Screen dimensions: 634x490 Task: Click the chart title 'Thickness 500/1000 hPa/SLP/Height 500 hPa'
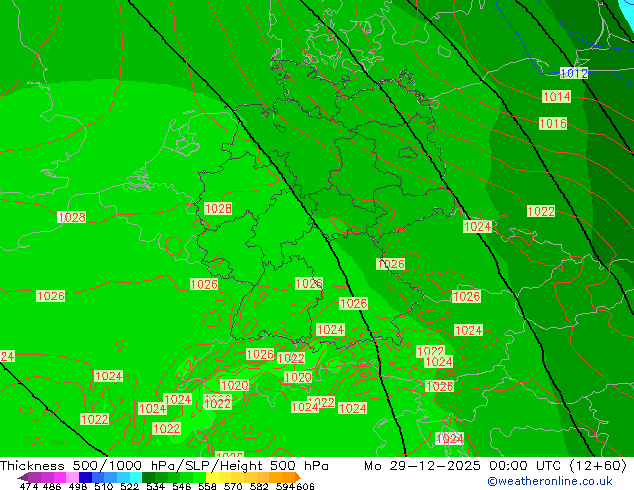(x=164, y=466)
